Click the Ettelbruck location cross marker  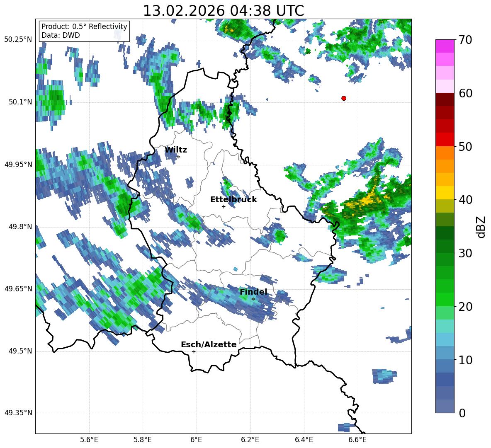tap(224, 206)
